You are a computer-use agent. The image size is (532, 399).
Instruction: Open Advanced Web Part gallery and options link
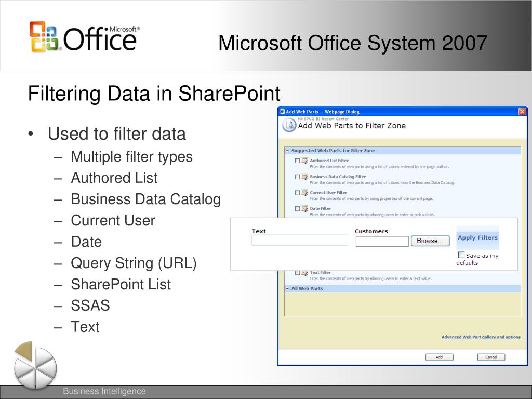(x=481, y=337)
